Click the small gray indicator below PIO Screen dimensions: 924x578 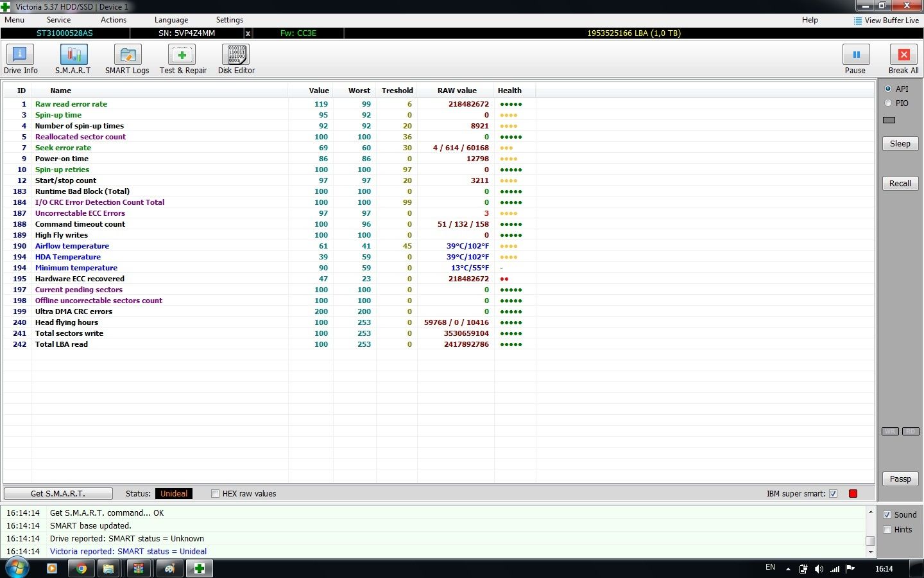pyautogui.click(x=889, y=120)
